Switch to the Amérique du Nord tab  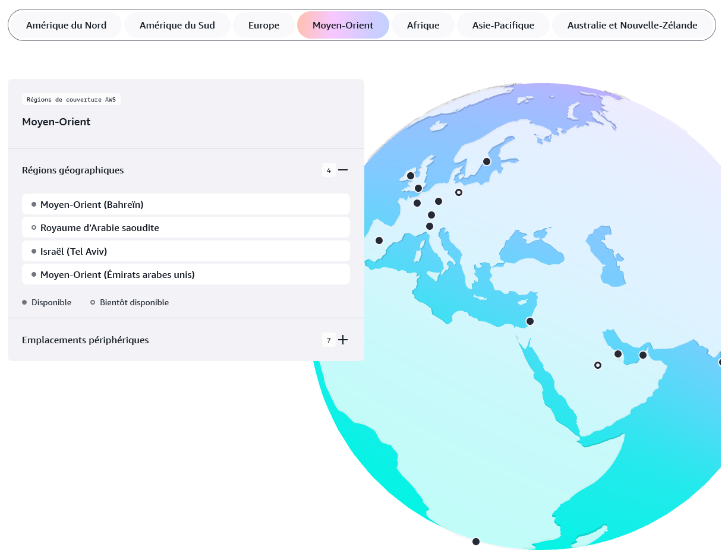tap(66, 26)
